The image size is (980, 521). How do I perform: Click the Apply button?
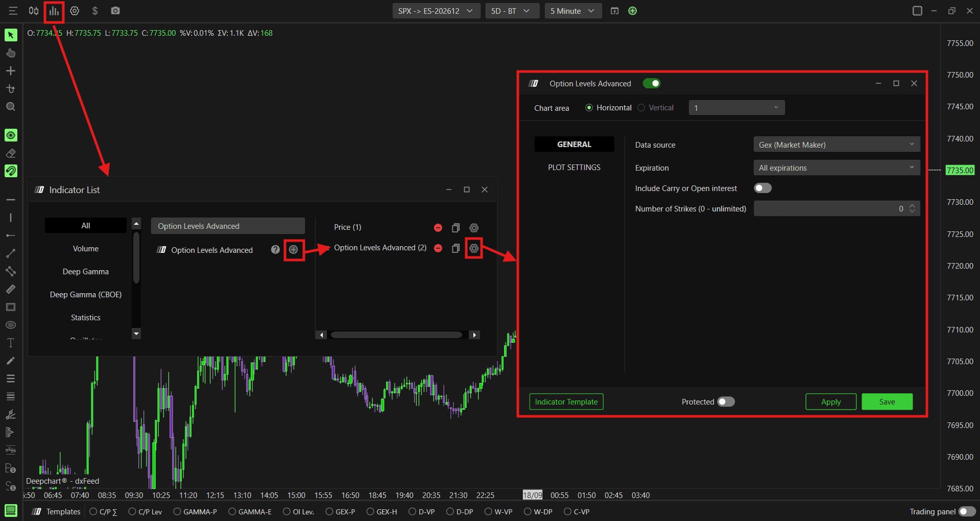coord(831,401)
